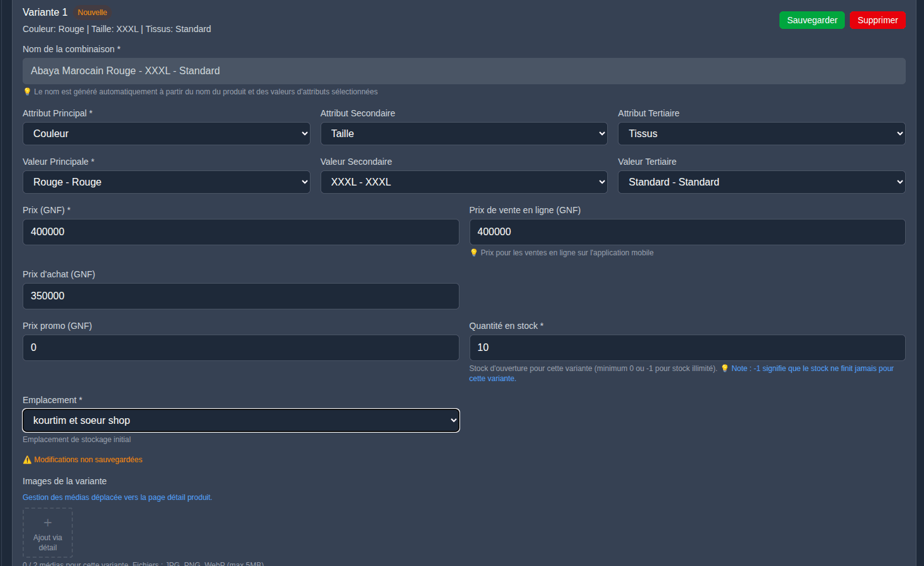Edit the Prix d'achat field
The height and width of the screenshot is (566, 924).
tap(241, 296)
